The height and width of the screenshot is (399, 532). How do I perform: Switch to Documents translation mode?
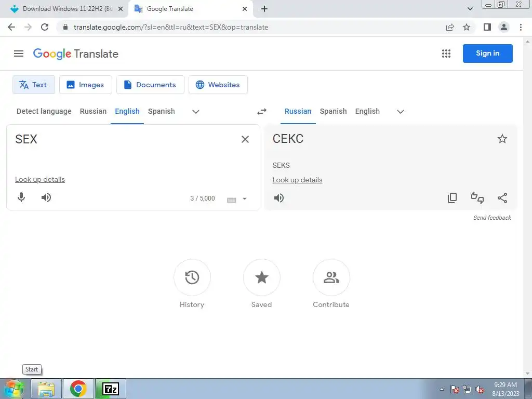[x=150, y=85]
